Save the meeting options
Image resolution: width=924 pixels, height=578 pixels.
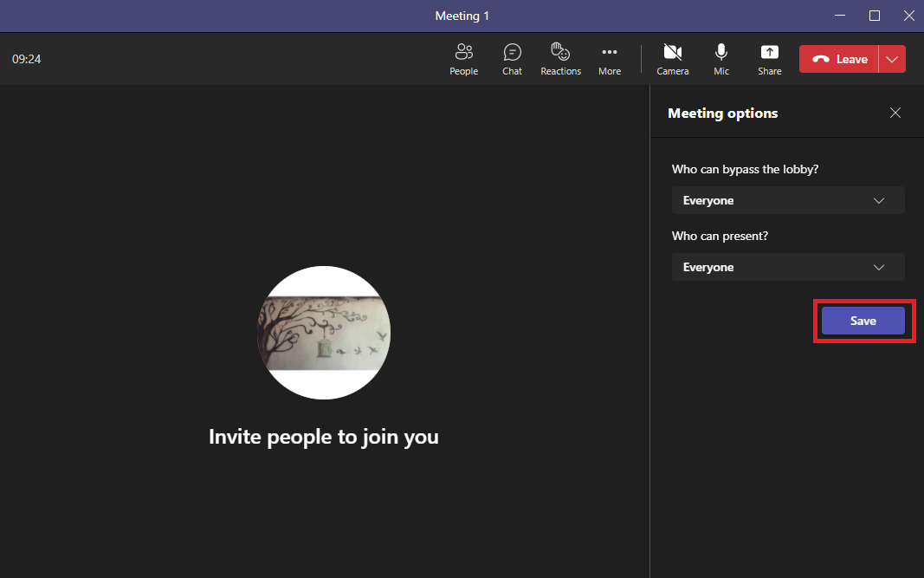click(863, 321)
